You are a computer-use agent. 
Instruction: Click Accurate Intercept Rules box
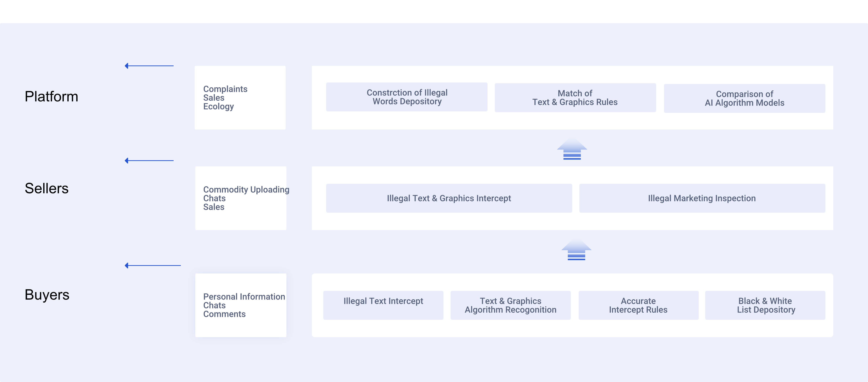(638, 305)
